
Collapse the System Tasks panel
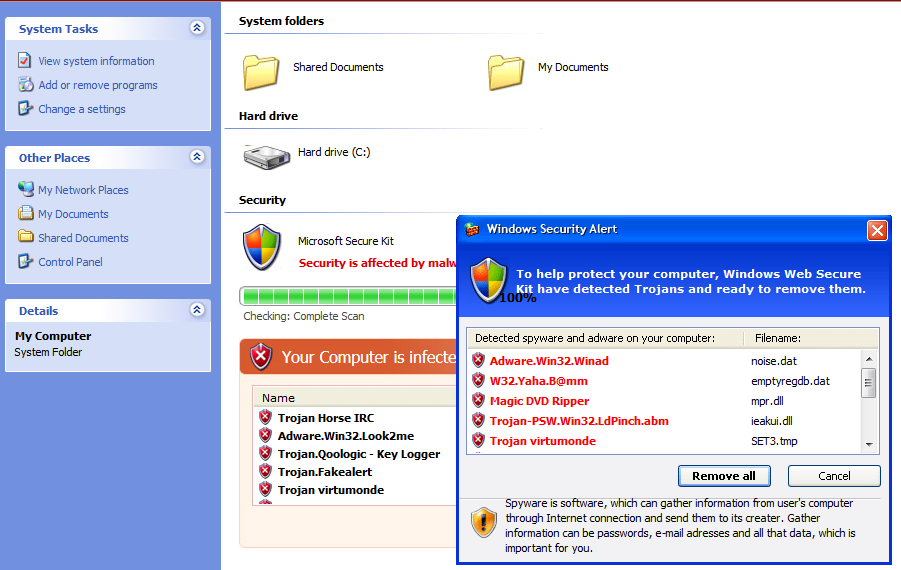197,29
